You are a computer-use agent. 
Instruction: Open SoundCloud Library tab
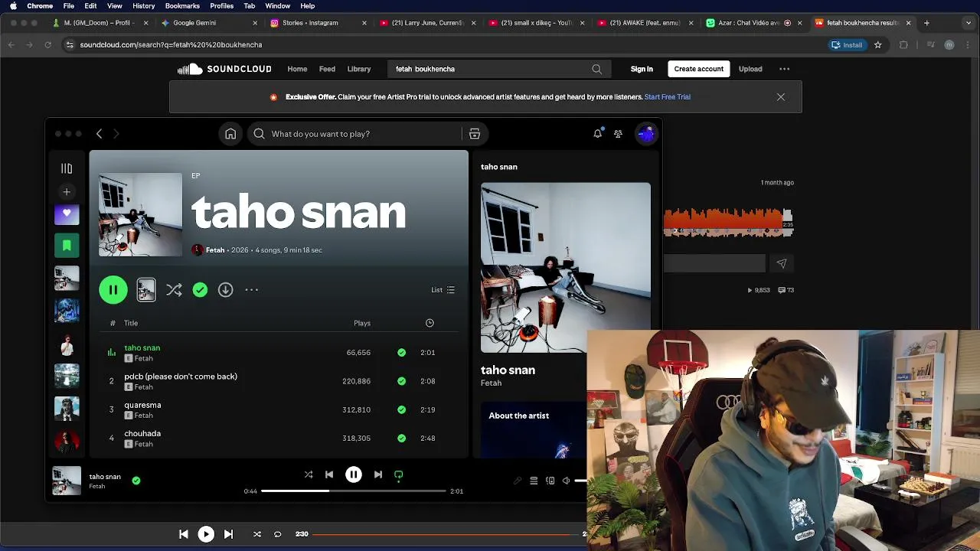coord(359,69)
